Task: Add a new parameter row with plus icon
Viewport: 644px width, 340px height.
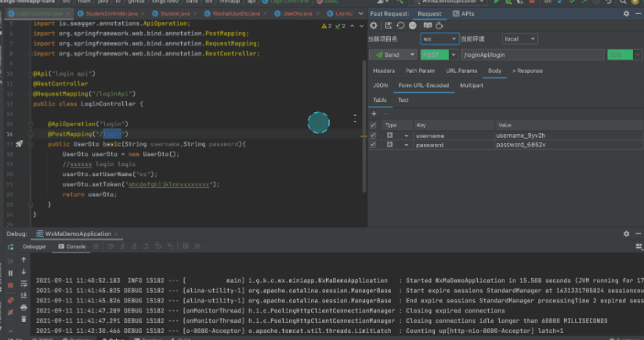Action: (x=374, y=114)
